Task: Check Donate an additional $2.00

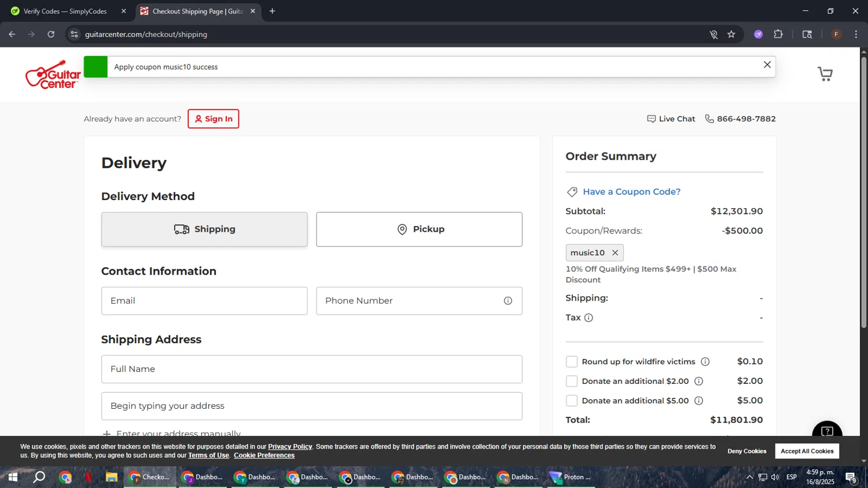Action: [x=572, y=382]
